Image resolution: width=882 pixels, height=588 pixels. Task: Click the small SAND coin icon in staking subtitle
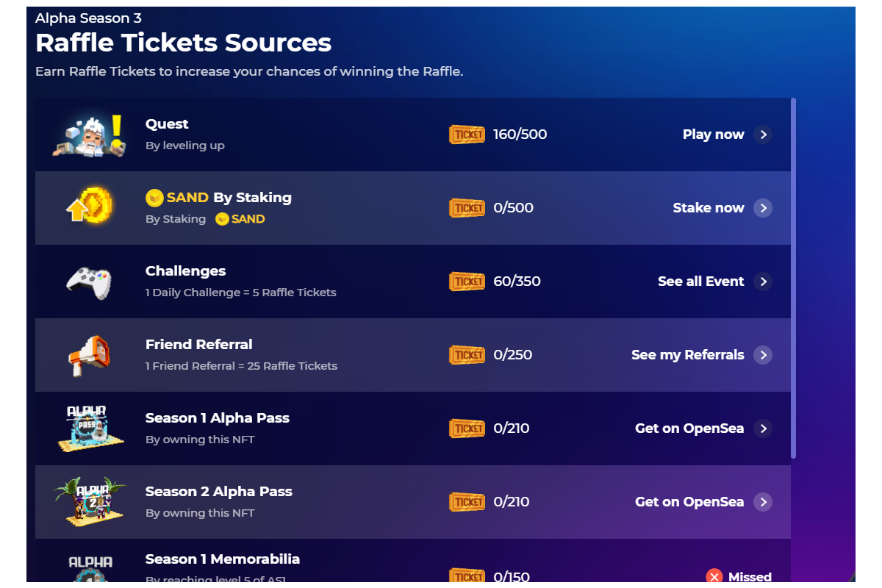(221, 219)
